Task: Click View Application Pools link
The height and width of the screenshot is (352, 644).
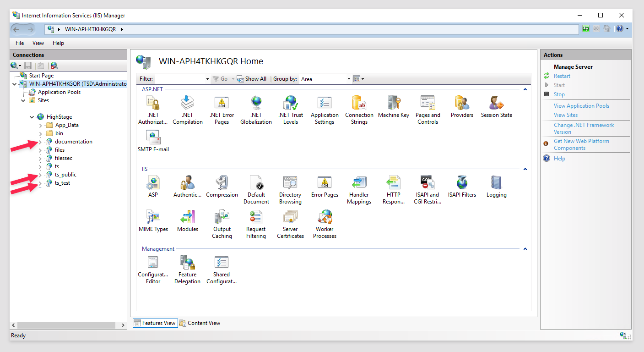Action: (581, 106)
